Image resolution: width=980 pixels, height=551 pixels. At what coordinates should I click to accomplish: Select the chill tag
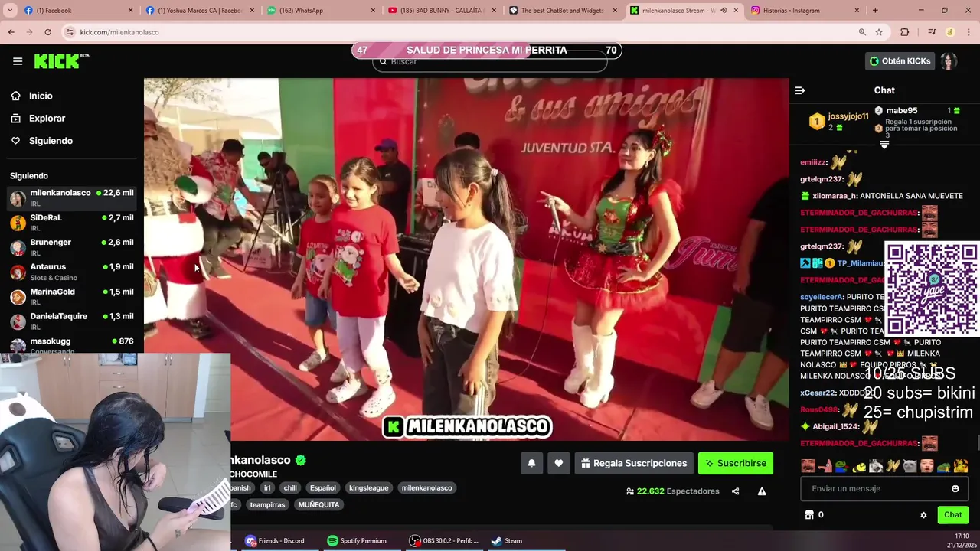[290, 487]
